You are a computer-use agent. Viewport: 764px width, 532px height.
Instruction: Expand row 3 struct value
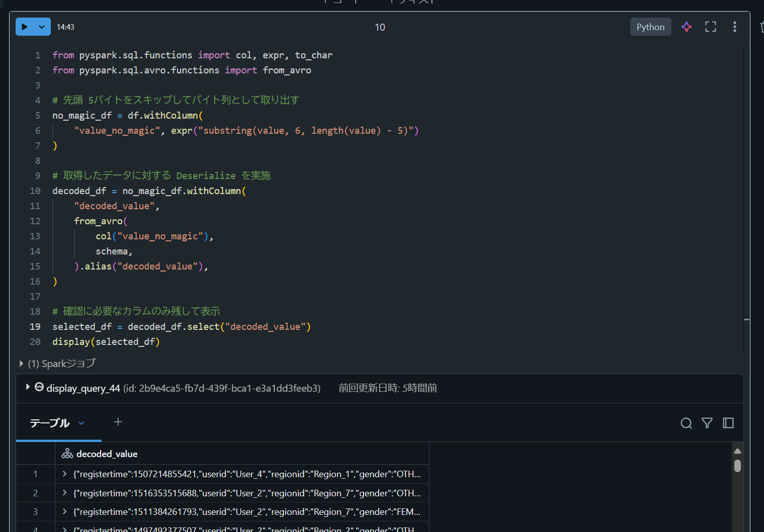click(64, 511)
